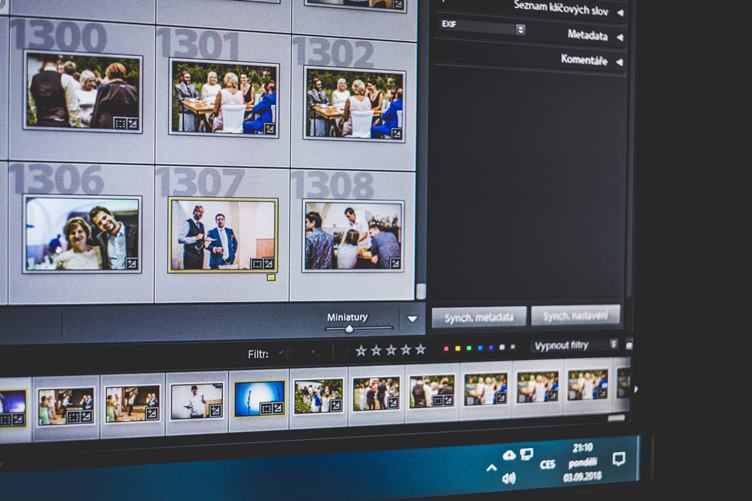Viewport: 752px width, 501px height.
Task: Filter by white custom label swatch
Action: (502, 347)
